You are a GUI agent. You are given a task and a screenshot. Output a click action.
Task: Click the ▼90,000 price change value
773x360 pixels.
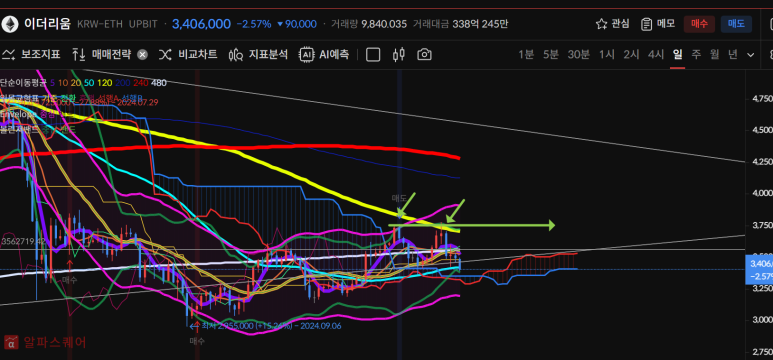pyautogui.click(x=297, y=24)
